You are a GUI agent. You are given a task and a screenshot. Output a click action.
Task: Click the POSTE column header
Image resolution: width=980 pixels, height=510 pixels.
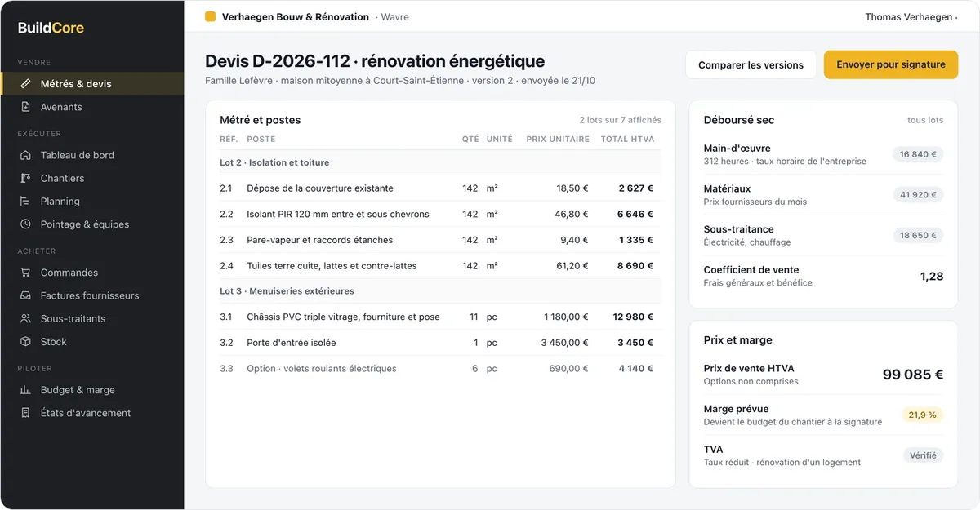click(x=261, y=140)
